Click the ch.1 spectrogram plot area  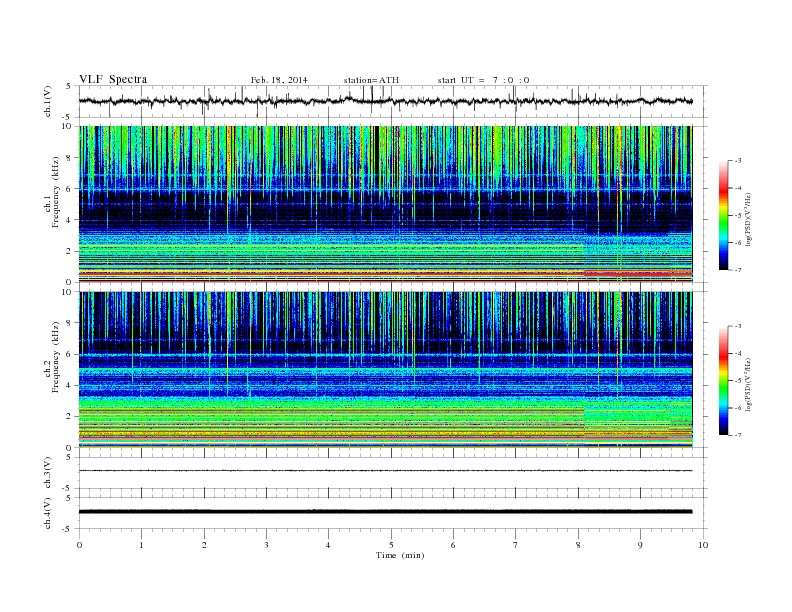point(385,204)
